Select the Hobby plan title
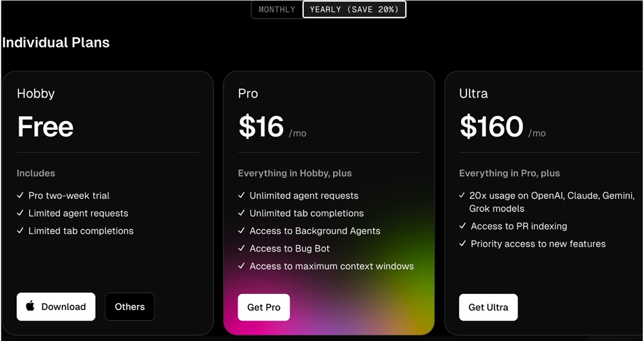Viewport: 644px width, 341px height. tap(36, 93)
